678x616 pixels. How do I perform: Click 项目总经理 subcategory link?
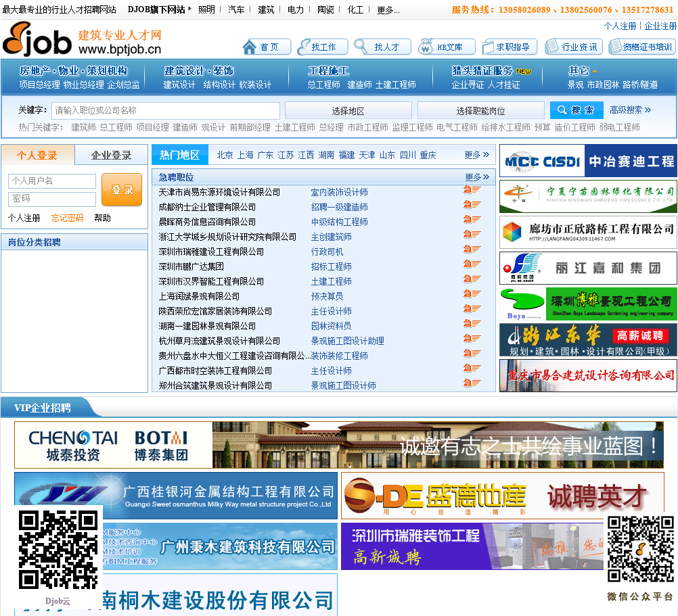[39, 85]
